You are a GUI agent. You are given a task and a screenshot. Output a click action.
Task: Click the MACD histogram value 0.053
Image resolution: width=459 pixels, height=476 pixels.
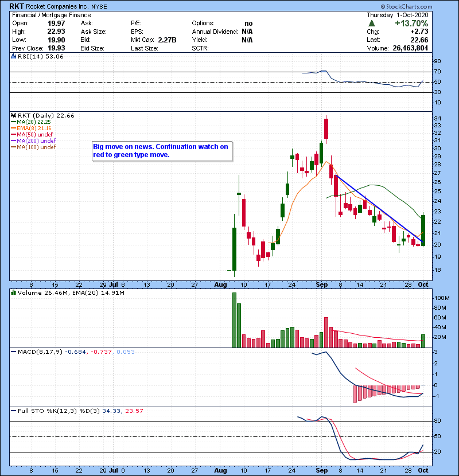pyautogui.click(x=126, y=352)
